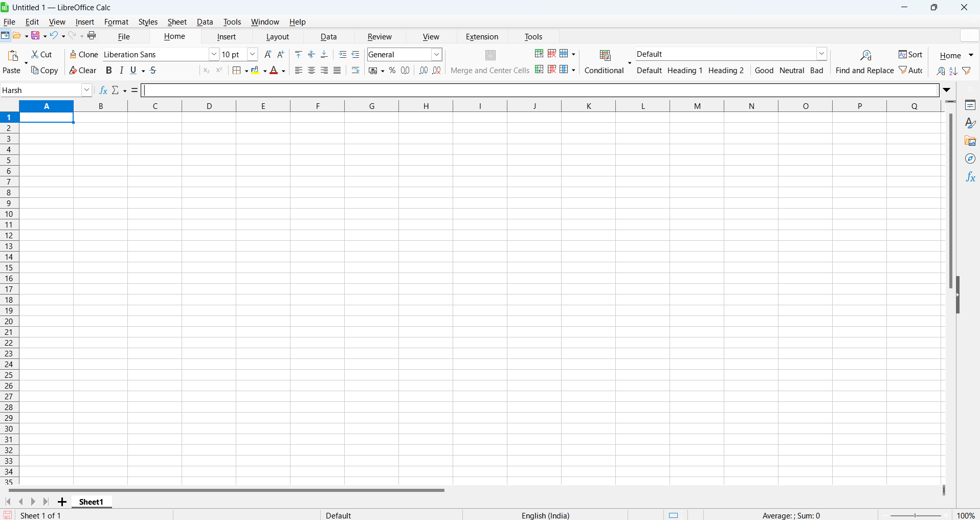Toggle italic formatting
The width and height of the screenshot is (980, 520).
tap(121, 70)
